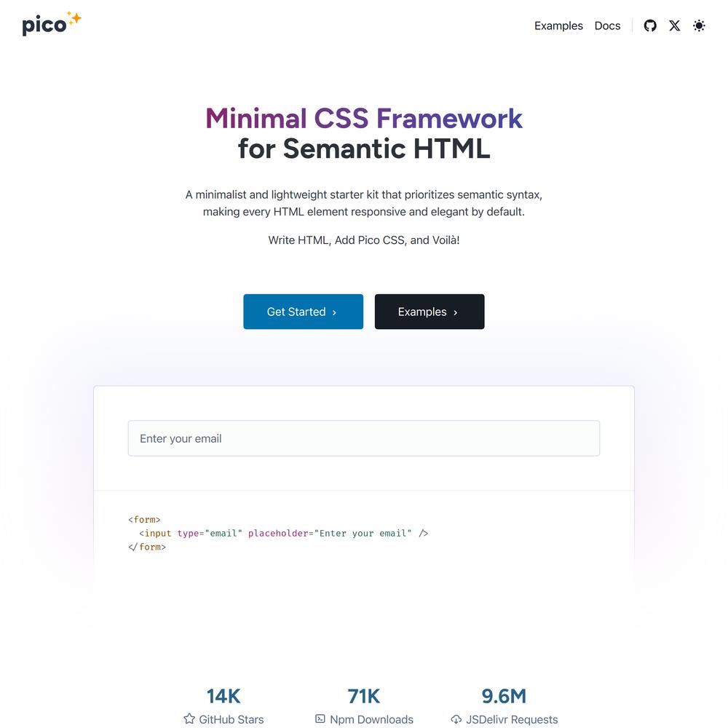The width and height of the screenshot is (728, 728).
Task: Click the 9.6M JSDelivr requests count
Action: (x=504, y=696)
